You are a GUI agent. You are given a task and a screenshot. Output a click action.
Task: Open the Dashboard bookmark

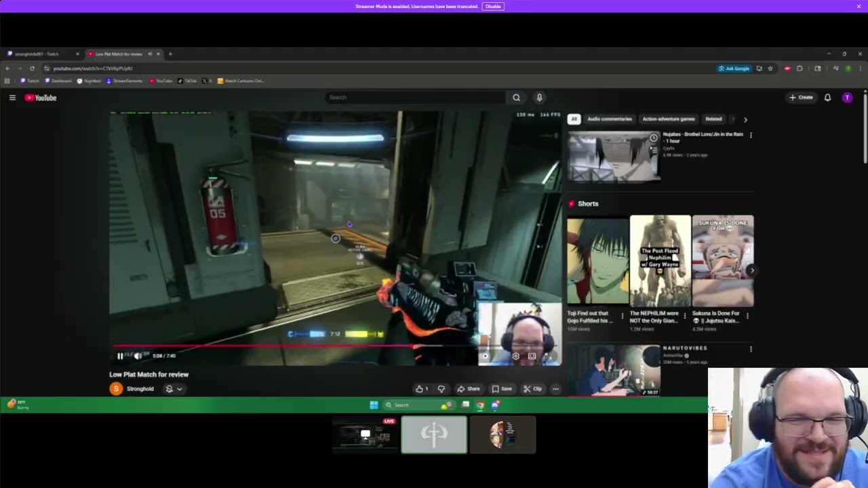click(x=58, y=81)
